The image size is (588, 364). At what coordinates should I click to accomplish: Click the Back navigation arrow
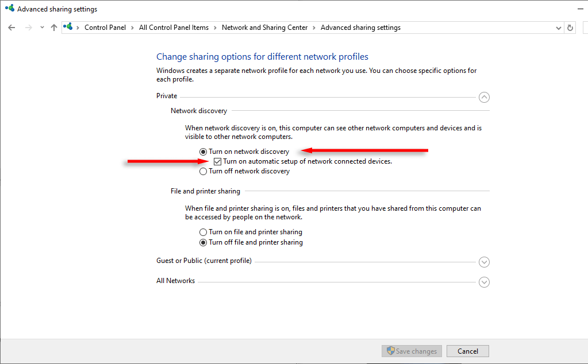11,28
